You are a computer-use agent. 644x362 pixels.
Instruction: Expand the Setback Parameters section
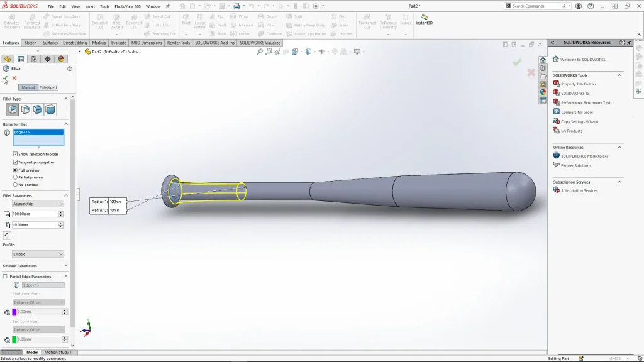(66, 266)
